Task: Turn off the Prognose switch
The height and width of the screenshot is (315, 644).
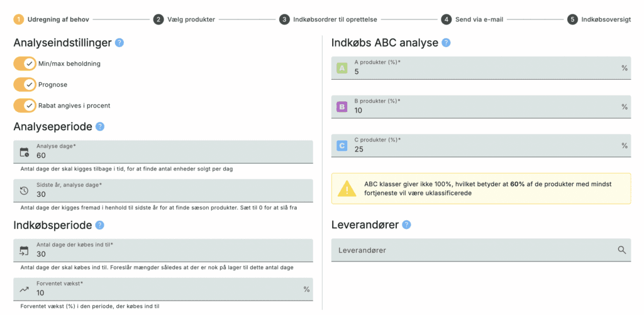Action: coord(25,84)
